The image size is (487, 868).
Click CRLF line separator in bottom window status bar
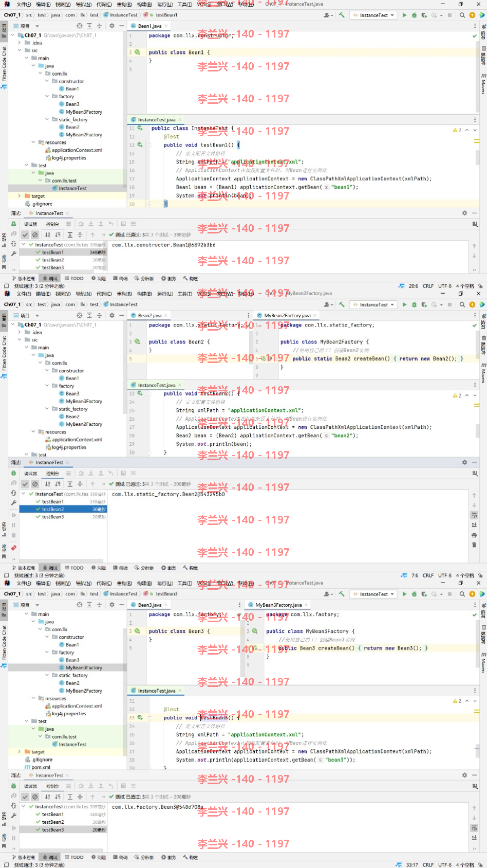428,865
